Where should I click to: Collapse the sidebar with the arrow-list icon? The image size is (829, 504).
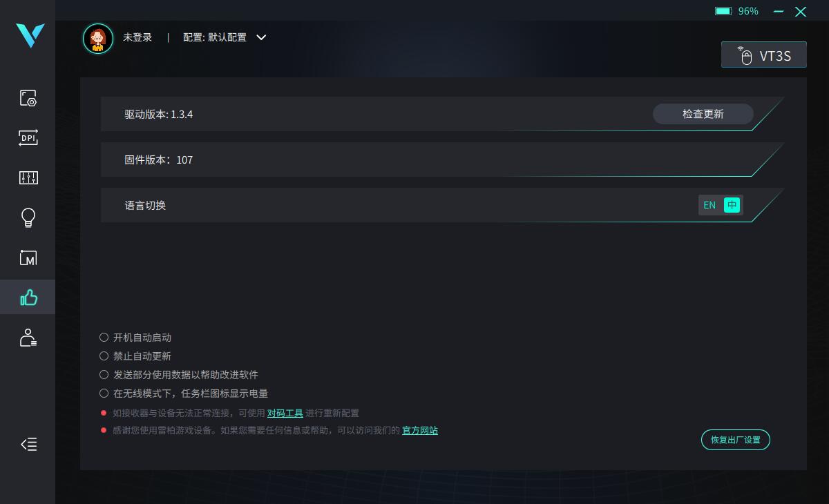click(x=28, y=444)
